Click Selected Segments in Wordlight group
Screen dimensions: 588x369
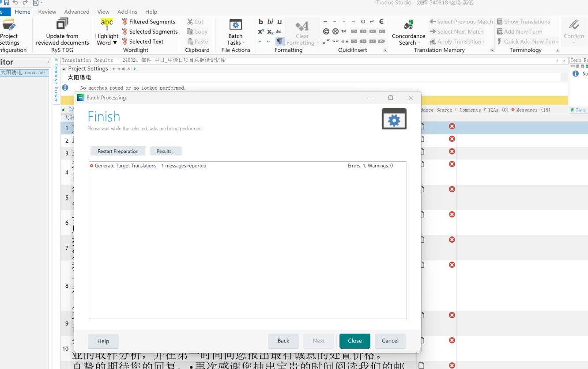(x=150, y=32)
